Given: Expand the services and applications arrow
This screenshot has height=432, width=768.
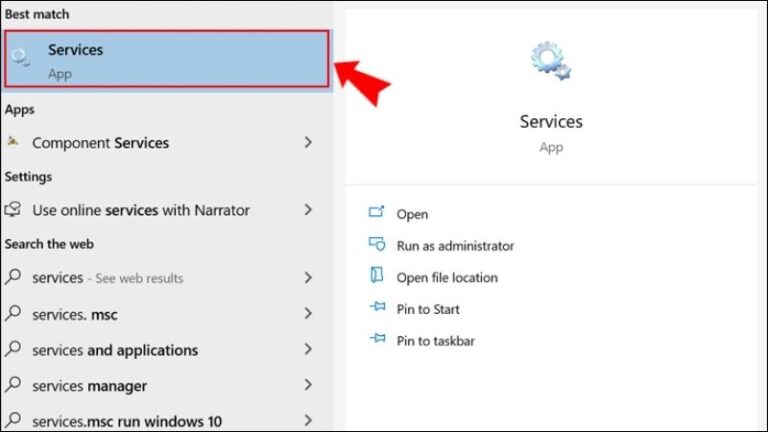Looking at the screenshot, I should pos(309,350).
